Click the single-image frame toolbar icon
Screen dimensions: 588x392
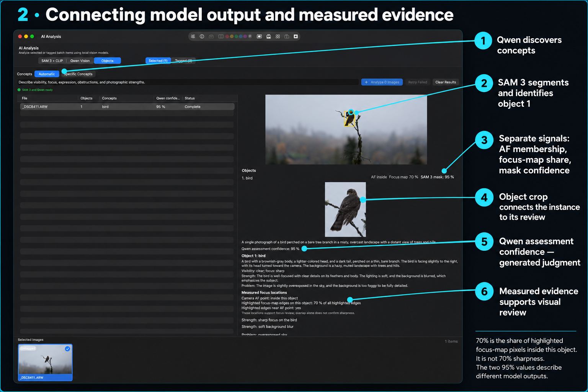(x=259, y=36)
